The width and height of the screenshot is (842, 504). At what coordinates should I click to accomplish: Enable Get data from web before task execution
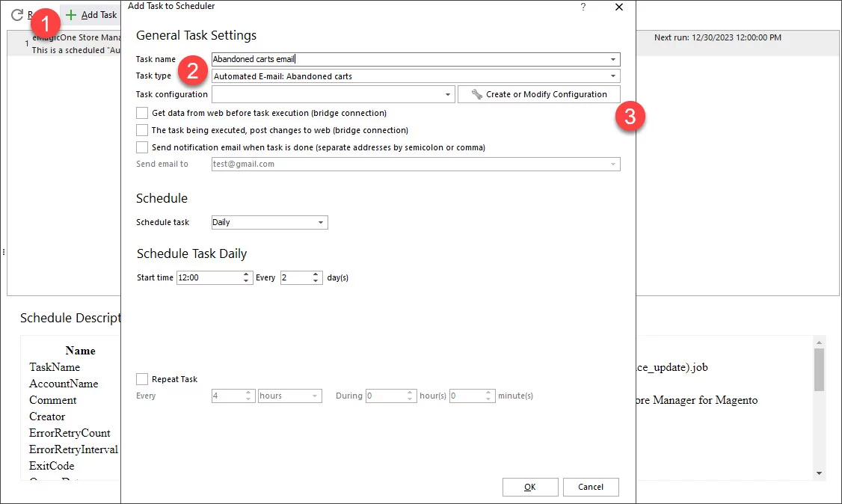pos(142,113)
